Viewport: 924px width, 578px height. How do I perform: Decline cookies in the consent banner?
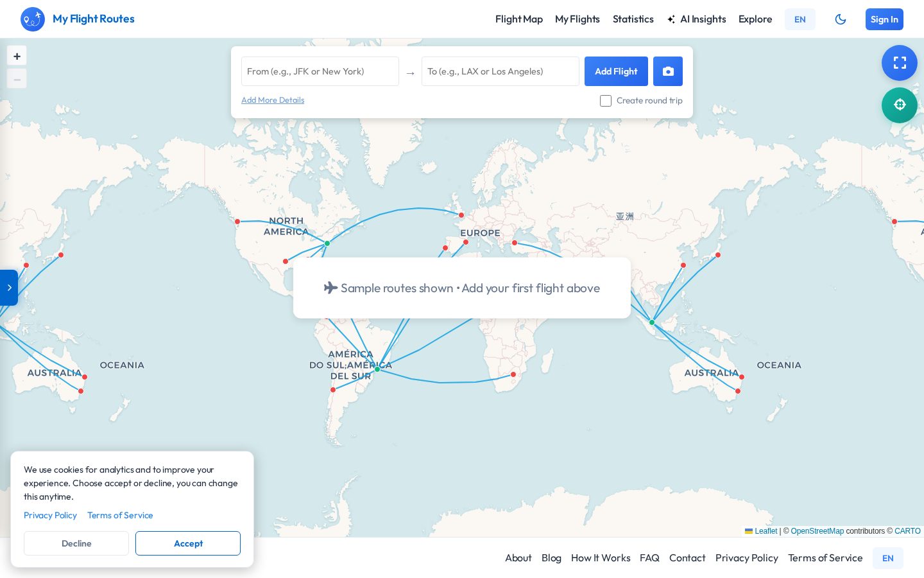(76, 543)
